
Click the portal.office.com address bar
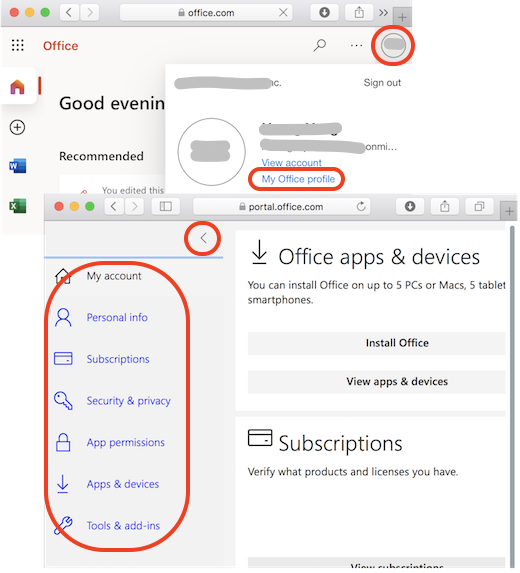(x=281, y=207)
